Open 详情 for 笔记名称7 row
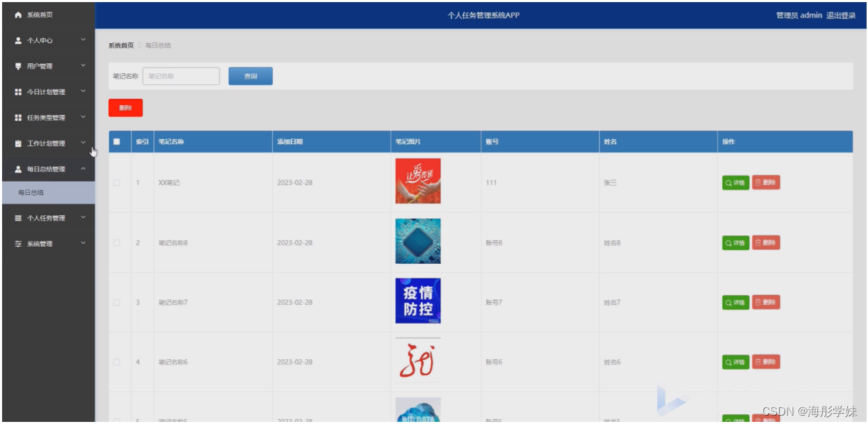The height and width of the screenshot is (424, 868). tap(736, 302)
